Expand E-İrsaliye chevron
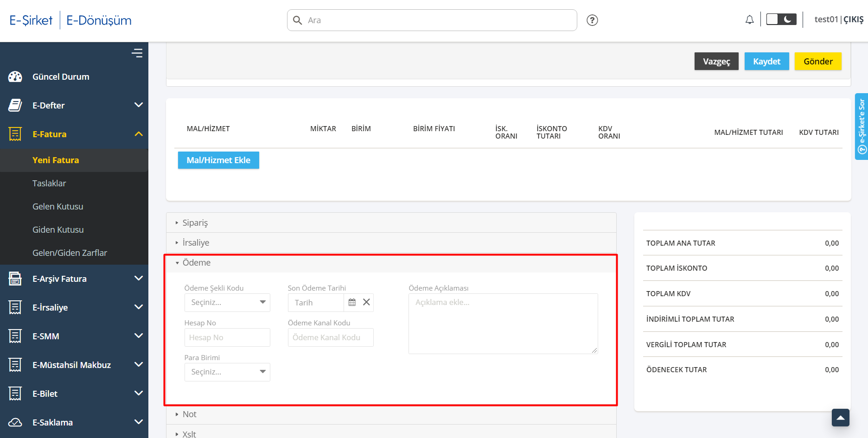Viewport: 868px width, 438px height. pos(138,307)
